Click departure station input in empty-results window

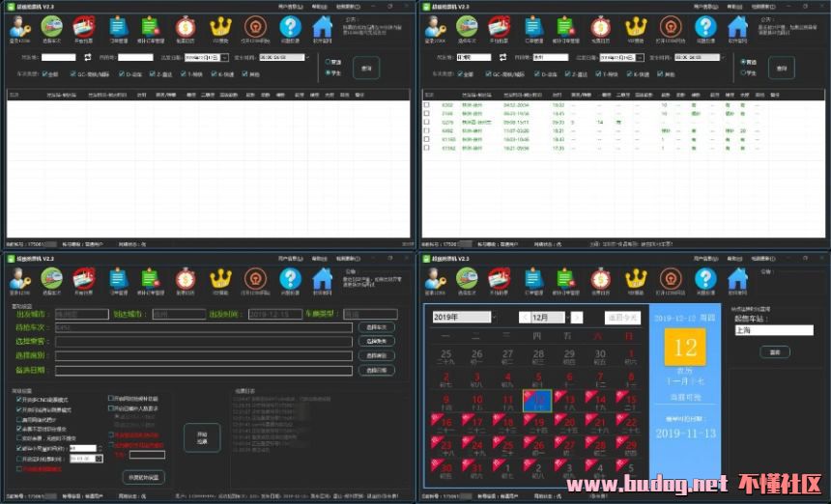(x=59, y=57)
